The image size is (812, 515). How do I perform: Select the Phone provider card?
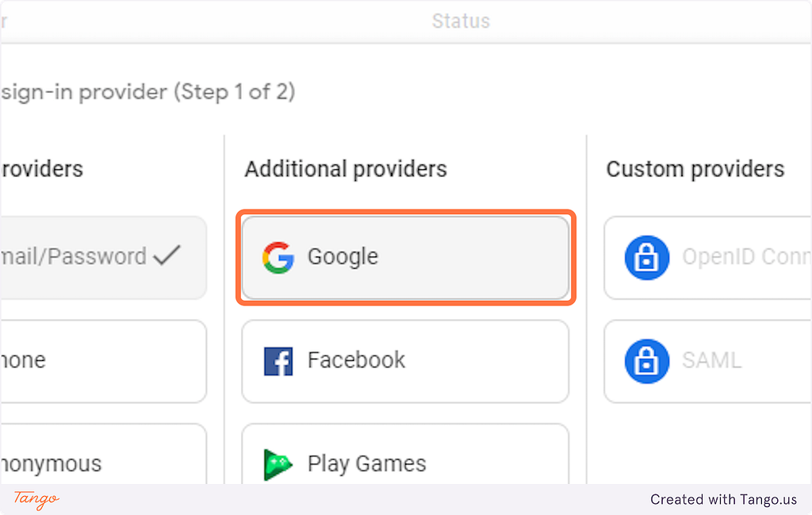coord(104,361)
